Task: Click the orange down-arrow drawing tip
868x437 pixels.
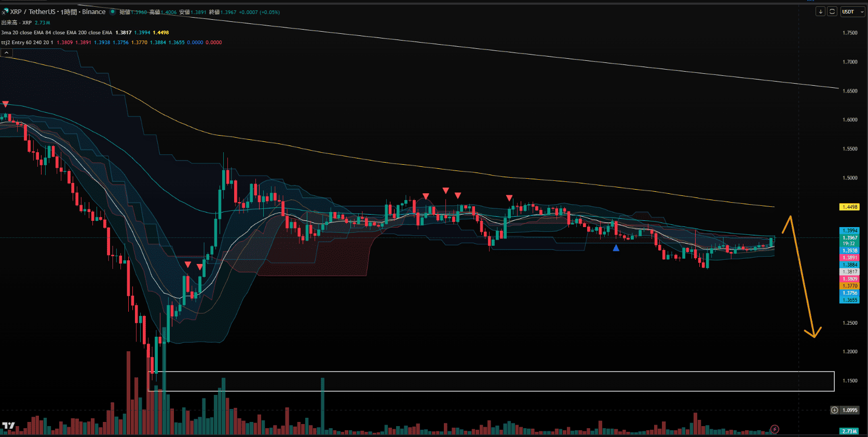Action: (813, 336)
